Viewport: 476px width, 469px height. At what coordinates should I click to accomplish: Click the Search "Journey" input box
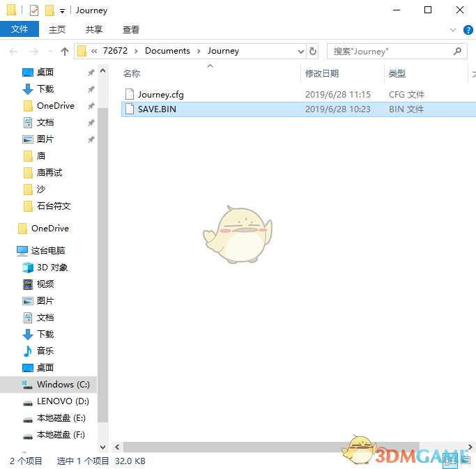(390, 51)
